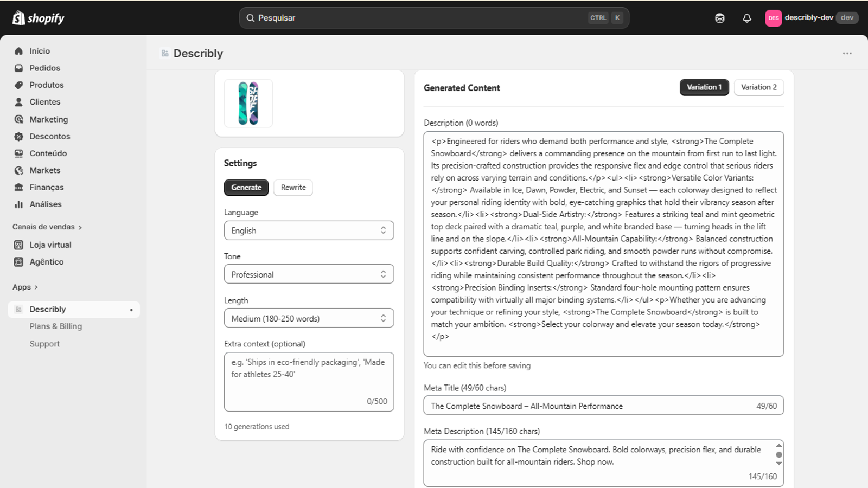Click 'You can edit this before saving' text

pyautogui.click(x=477, y=365)
